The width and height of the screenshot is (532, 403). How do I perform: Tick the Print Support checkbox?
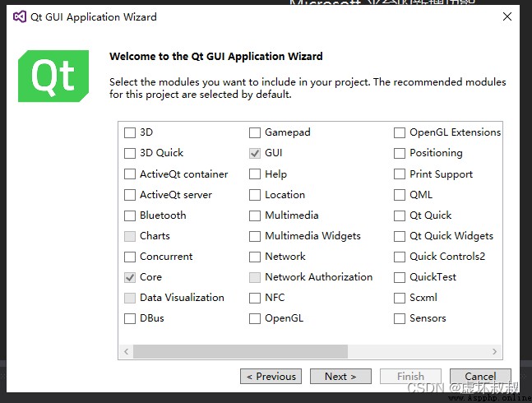point(400,174)
